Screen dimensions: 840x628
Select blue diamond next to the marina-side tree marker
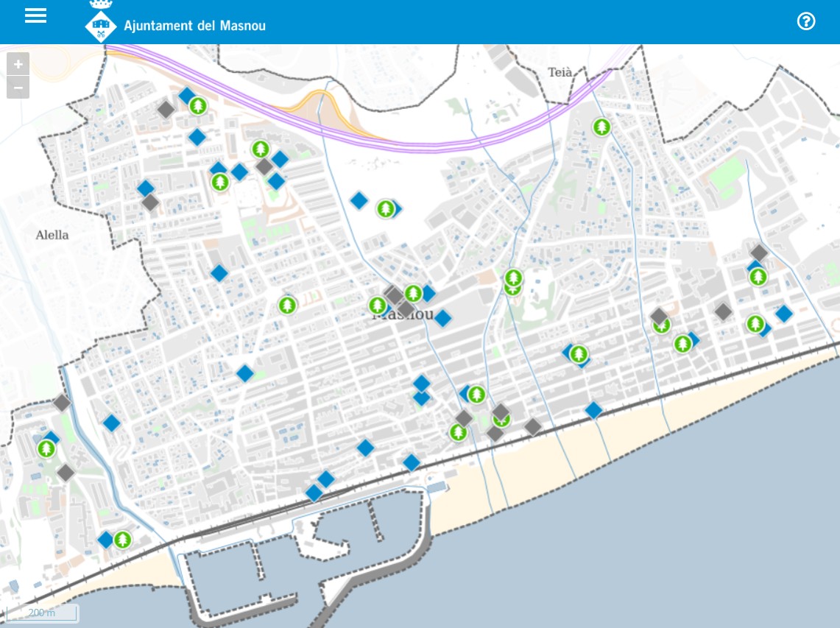pos(105,540)
